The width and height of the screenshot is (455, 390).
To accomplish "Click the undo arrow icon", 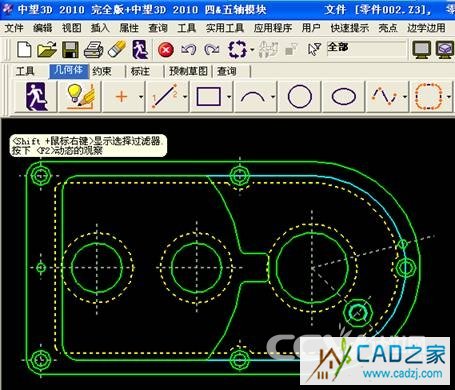I will pyautogui.click(x=188, y=50).
